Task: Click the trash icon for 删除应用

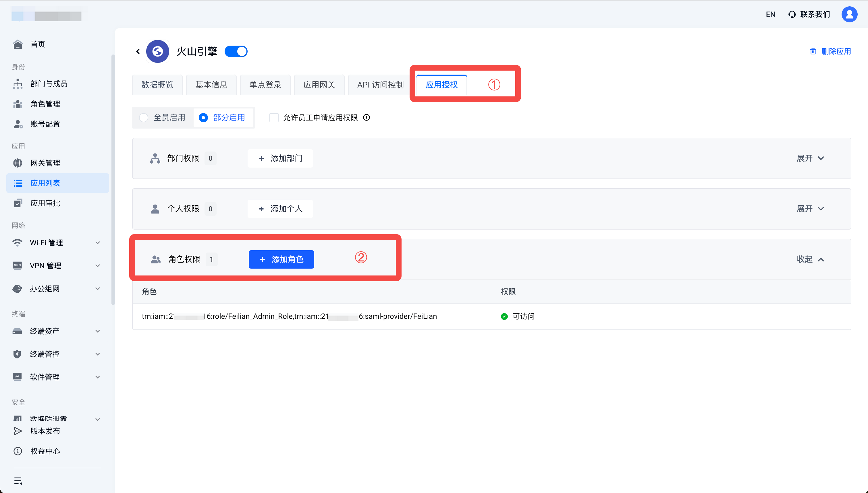Action: point(813,51)
